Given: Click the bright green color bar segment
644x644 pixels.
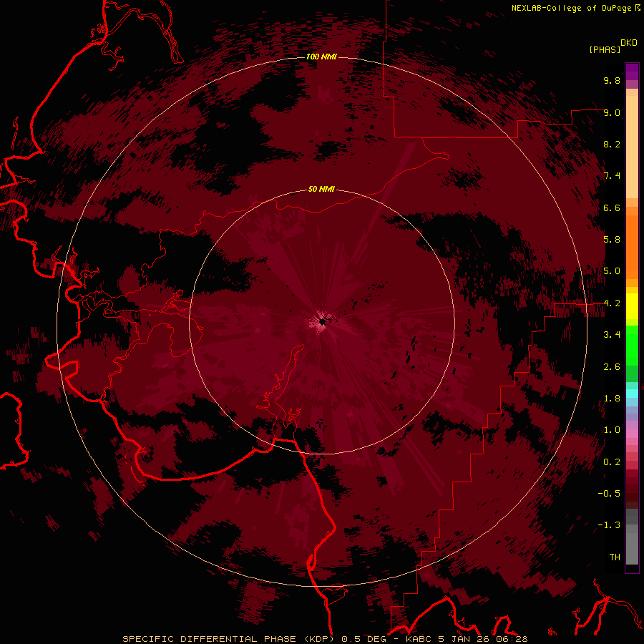Looking at the screenshot, I should [x=632, y=346].
